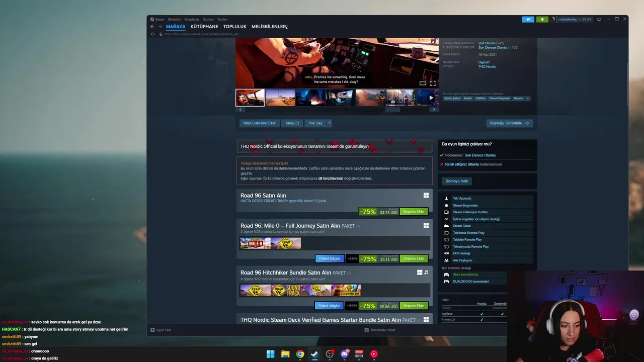Screen dimensions: 644x362
Task: Open İndirmeleri Yönet at bottom bar
Action: tap(380, 330)
